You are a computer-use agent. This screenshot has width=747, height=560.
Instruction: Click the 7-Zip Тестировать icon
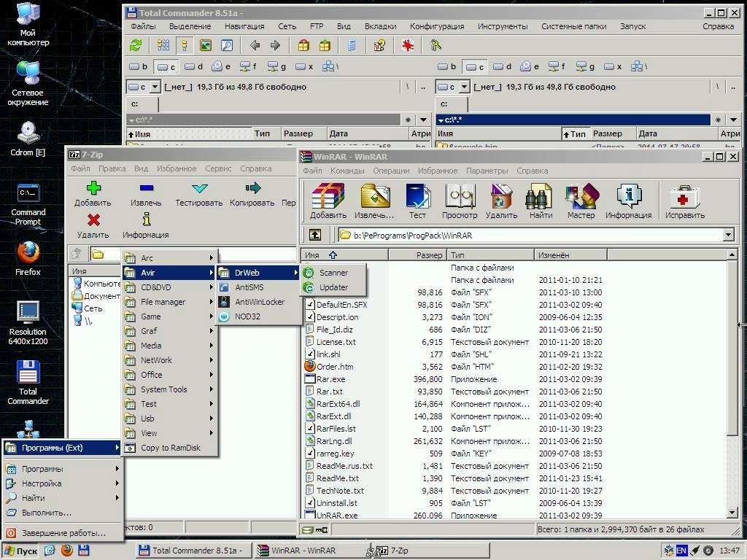tap(199, 188)
